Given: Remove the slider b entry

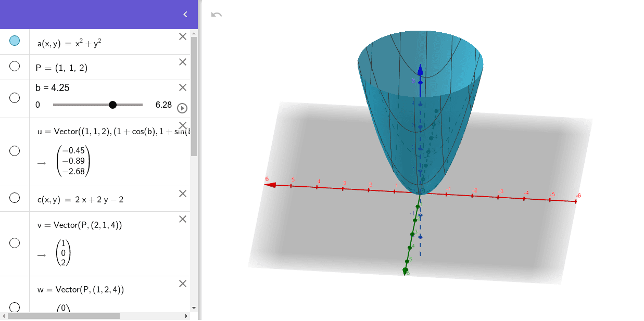Looking at the screenshot, I should (182, 87).
